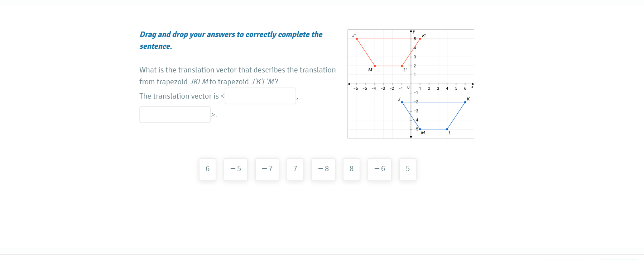Select the answer tile labeled 6
This screenshot has width=644, height=260.
click(x=207, y=169)
